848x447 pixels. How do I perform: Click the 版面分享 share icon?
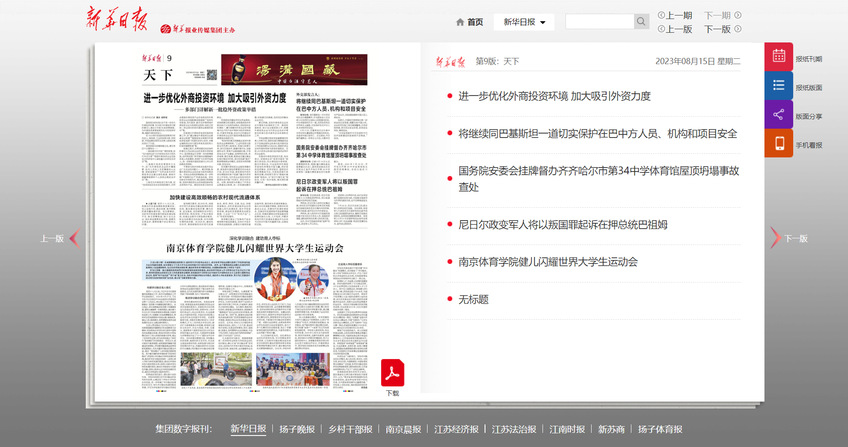779,115
